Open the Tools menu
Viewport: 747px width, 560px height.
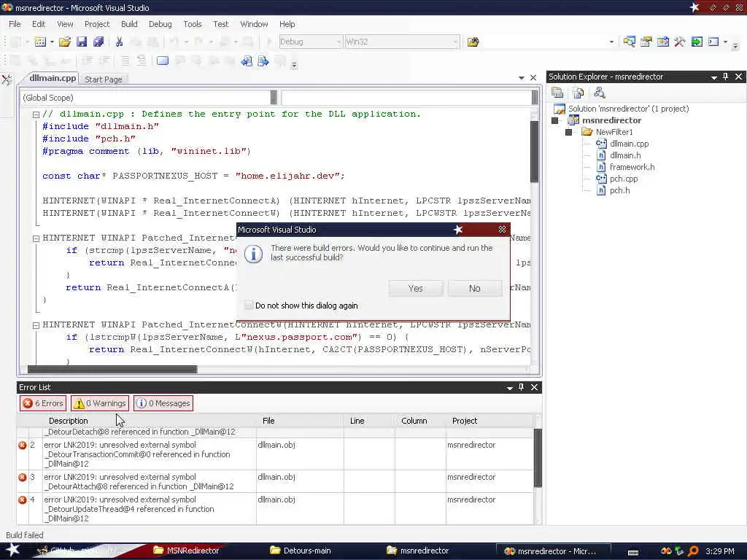pyautogui.click(x=193, y=24)
